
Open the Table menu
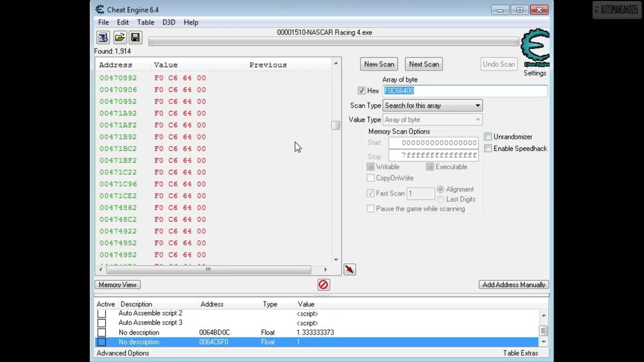pyautogui.click(x=145, y=22)
